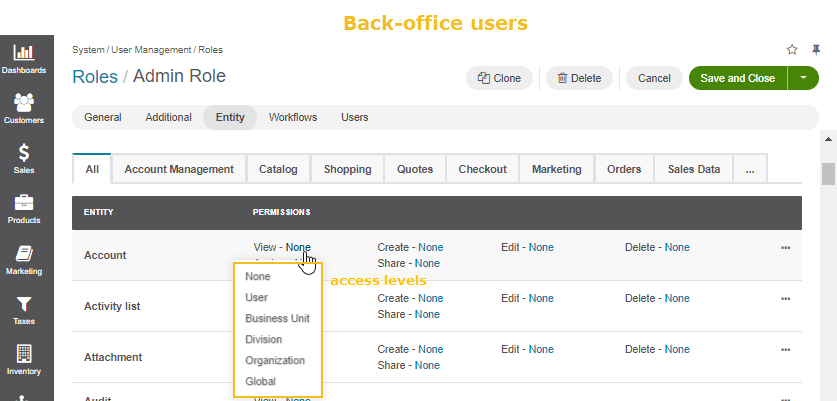Expand the Save and Close dropdown arrow

[803, 78]
